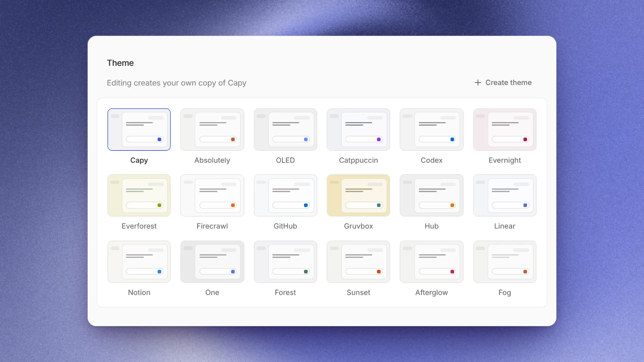Pick the Linear theme thumbnail

(505, 195)
